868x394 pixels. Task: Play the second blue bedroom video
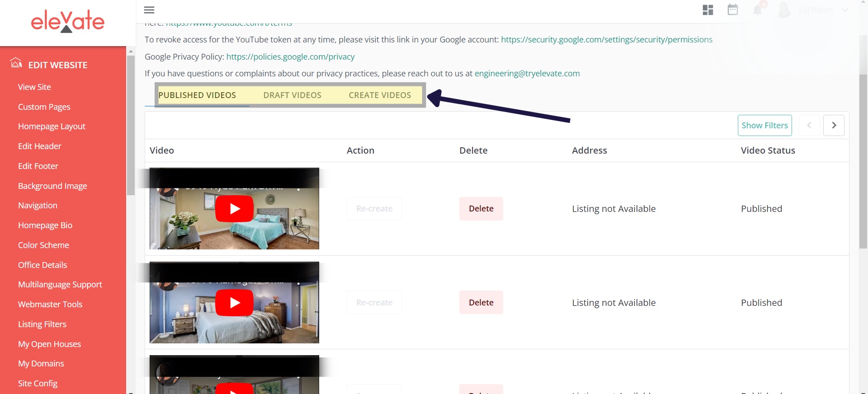(234, 303)
